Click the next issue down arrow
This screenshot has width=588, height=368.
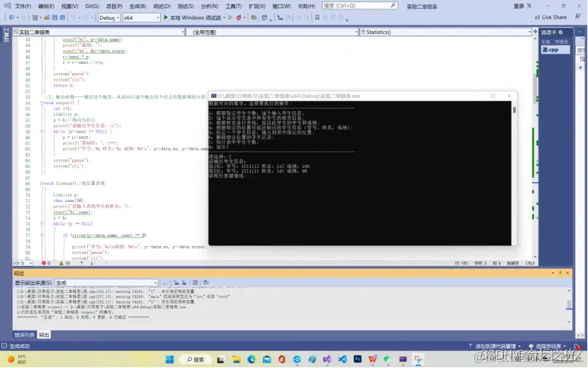(x=91, y=263)
